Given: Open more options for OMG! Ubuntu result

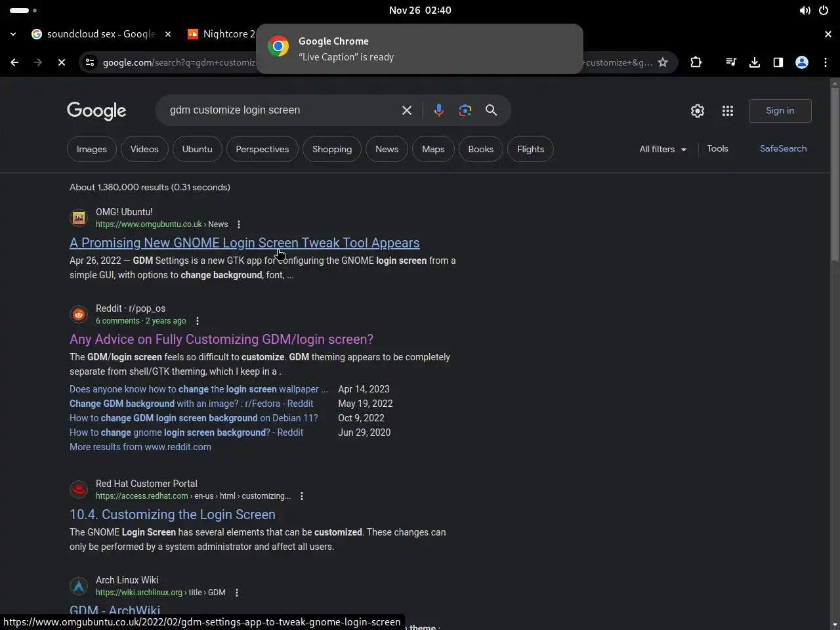Looking at the screenshot, I should (239, 224).
